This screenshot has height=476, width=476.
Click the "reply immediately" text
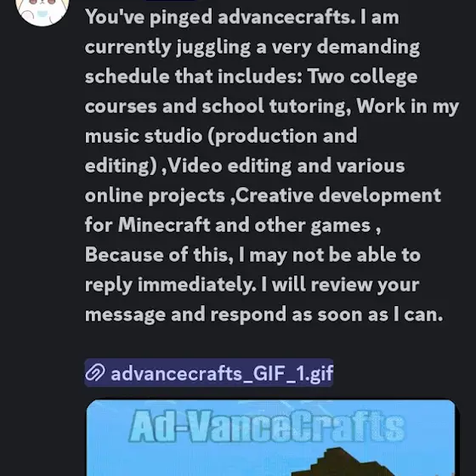(x=171, y=285)
